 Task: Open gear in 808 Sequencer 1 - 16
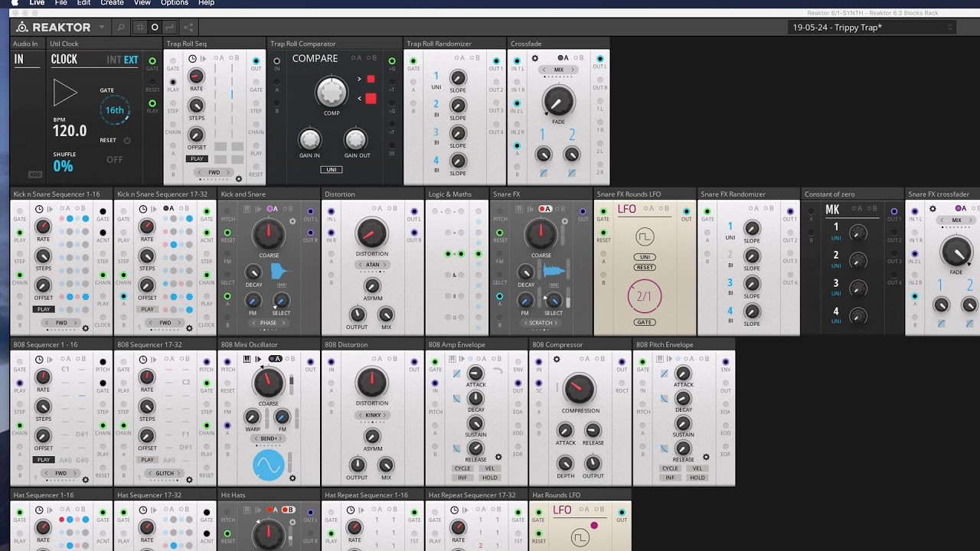tap(86, 479)
